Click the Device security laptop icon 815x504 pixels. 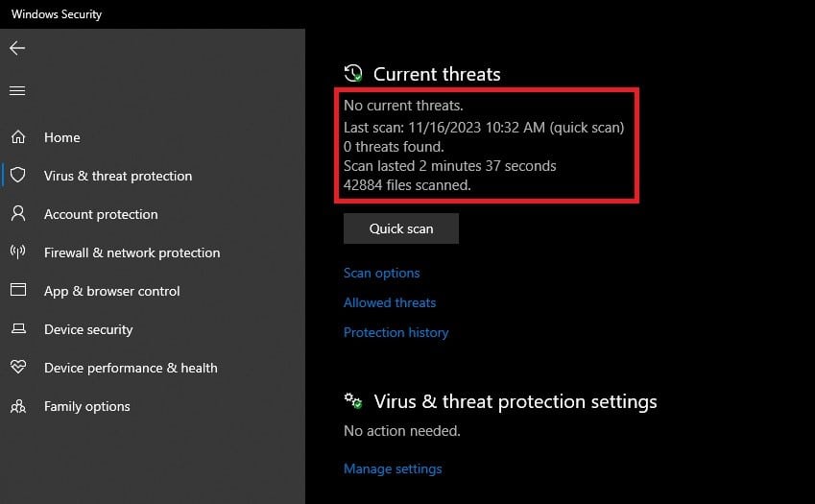[x=18, y=329]
